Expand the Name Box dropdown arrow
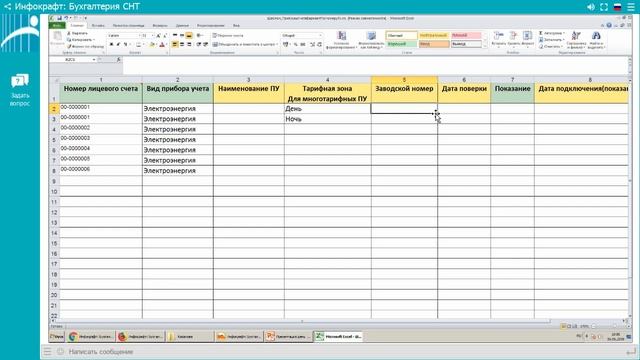 coord(94,60)
